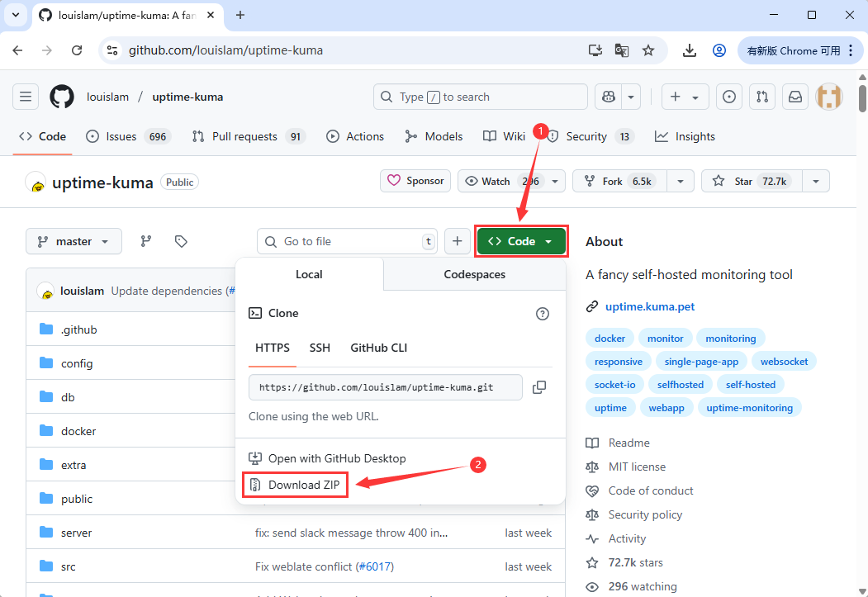Viewport: 868px width, 597px height.
Task: Expand the Fork options dropdown arrow
Action: pos(681,181)
